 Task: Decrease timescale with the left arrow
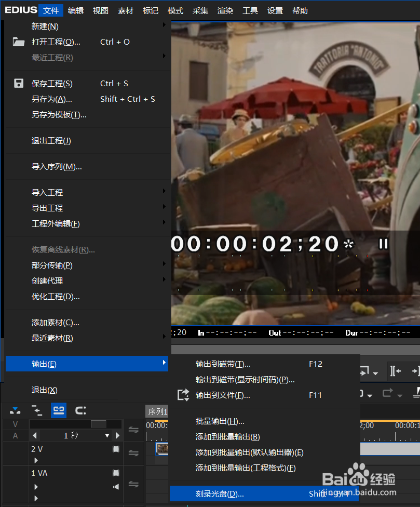pyautogui.click(x=35, y=435)
